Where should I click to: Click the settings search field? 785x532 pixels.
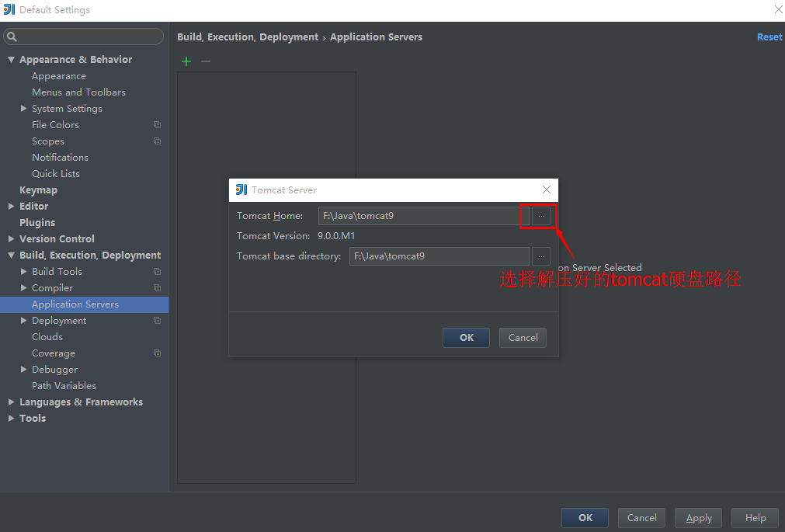click(x=84, y=37)
